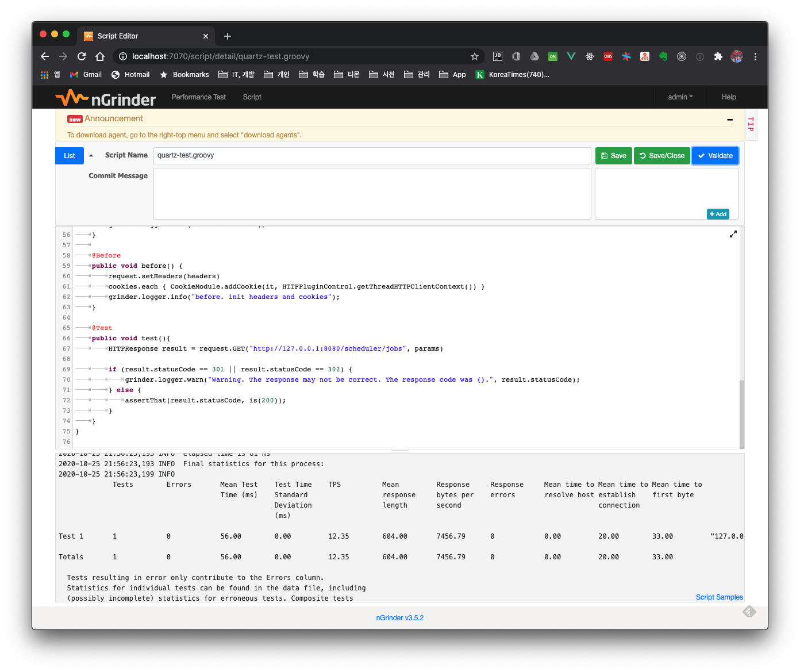800x672 pixels.
Task: Open the Gmail bookmark
Action: (86, 75)
